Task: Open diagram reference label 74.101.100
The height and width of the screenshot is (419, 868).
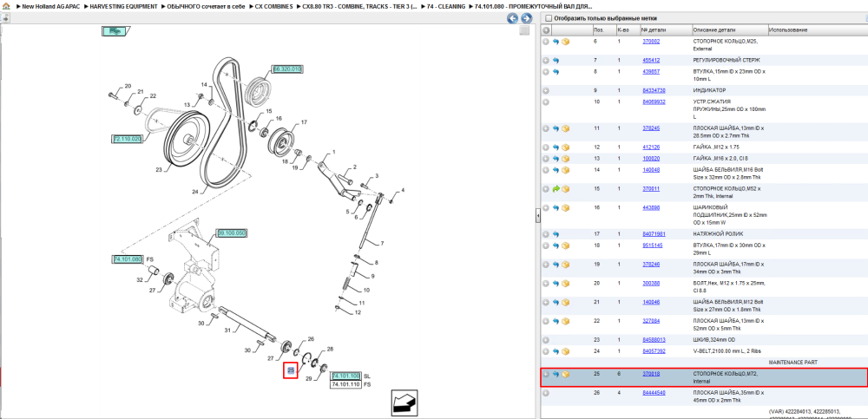Action: (x=345, y=376)
